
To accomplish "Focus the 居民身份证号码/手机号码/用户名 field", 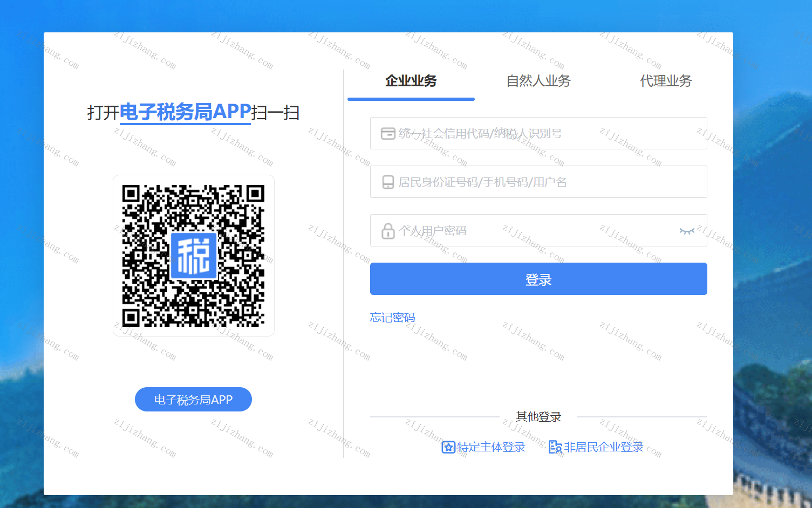I will click(538, 182).
